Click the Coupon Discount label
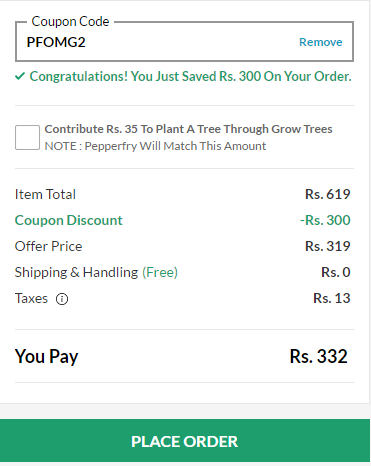371x466 pixels. coord(69,220)
